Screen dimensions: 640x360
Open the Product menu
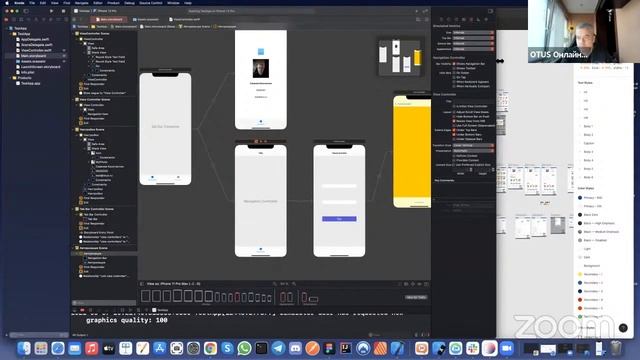pyautogui.click(x=113, y=3)
